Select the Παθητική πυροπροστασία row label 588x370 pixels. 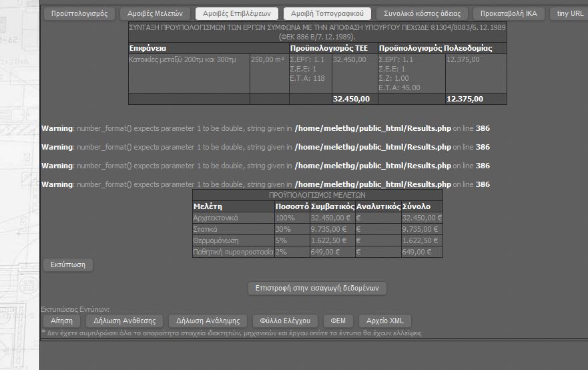point(233,252)
